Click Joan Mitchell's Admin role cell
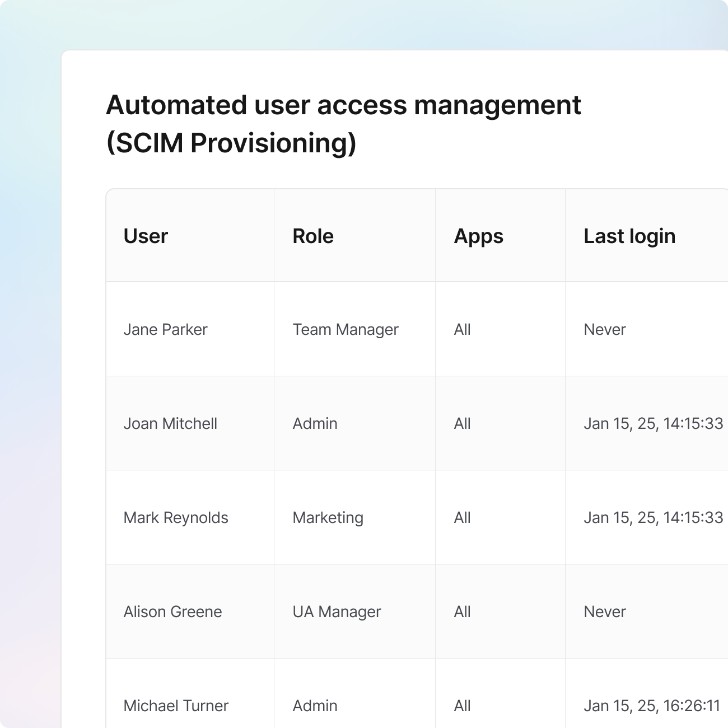 pos(315,423)
